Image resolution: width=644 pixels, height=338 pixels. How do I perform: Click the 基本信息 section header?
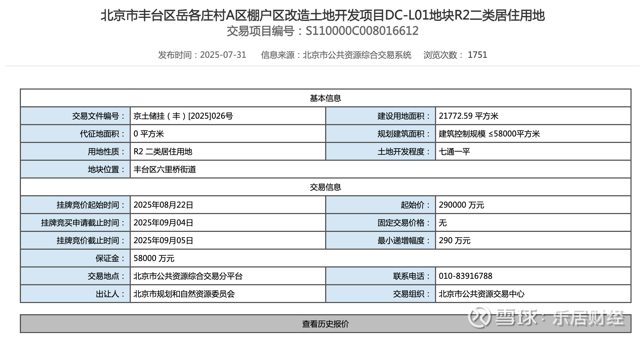(325, 98)
